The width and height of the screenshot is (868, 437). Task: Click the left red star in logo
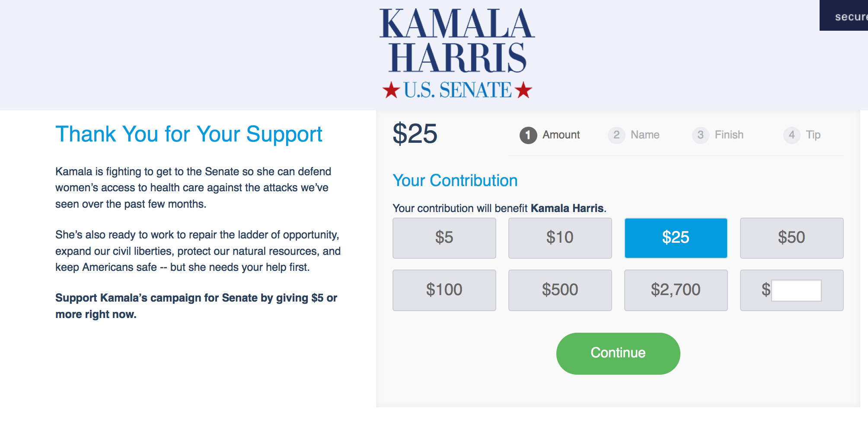click(x=391, y=90)
